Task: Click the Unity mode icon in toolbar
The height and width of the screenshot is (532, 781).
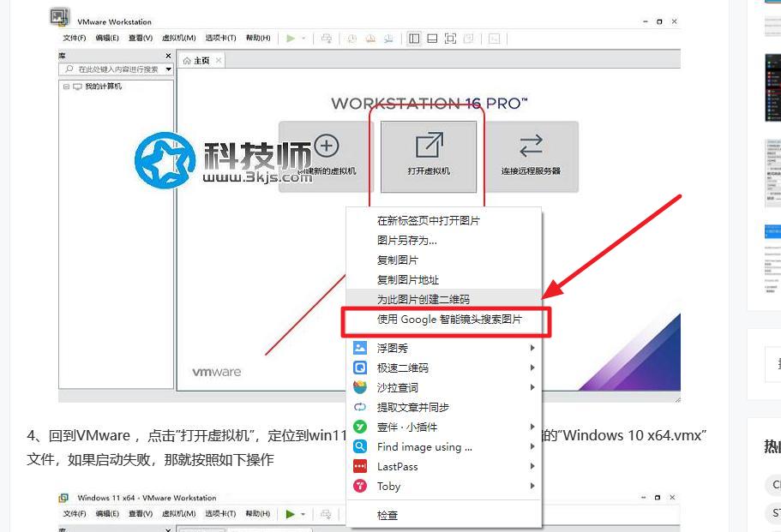Action: pyautogui.click(x=469, y=39)
